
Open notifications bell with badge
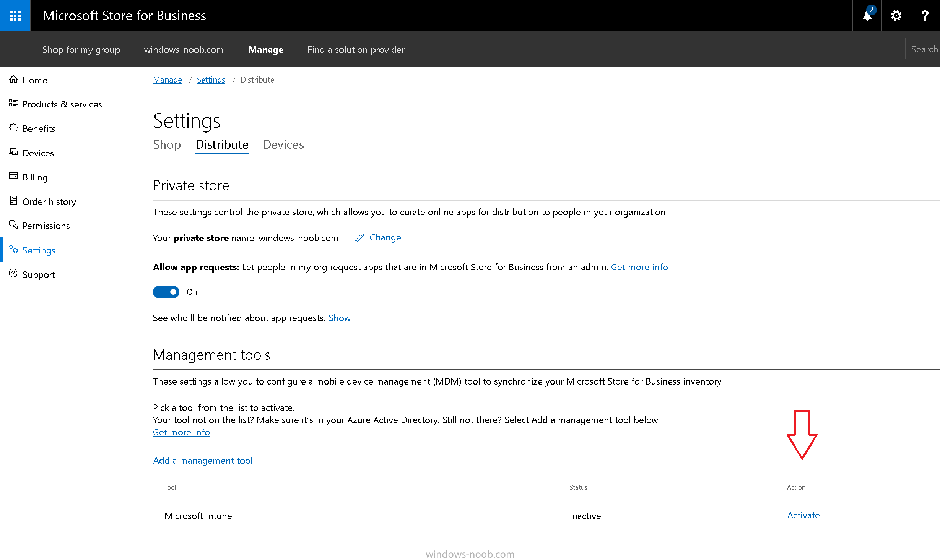click(x=867, y=15)
